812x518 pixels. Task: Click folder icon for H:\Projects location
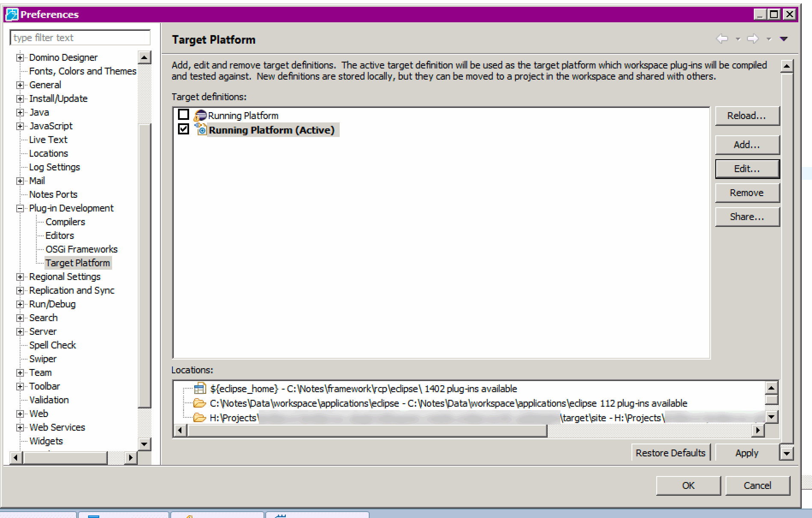(199, 418)
